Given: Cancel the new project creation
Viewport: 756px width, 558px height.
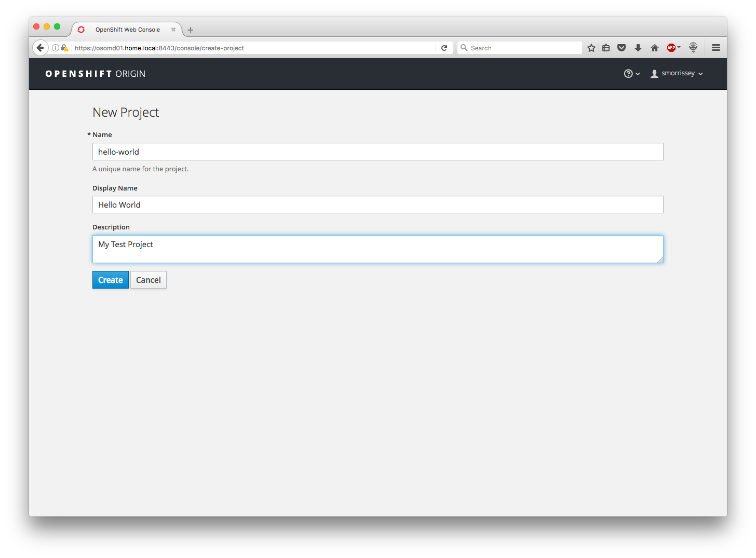Looking at the screenshot, I should [x=148, y=280].
